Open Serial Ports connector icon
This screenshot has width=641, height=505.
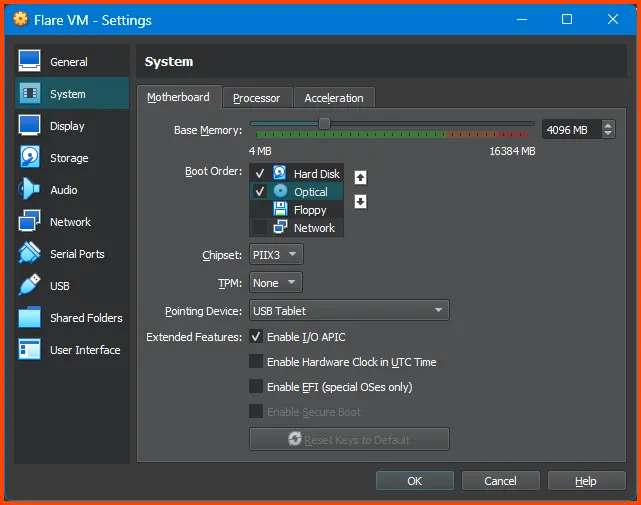tap(29, 253)
